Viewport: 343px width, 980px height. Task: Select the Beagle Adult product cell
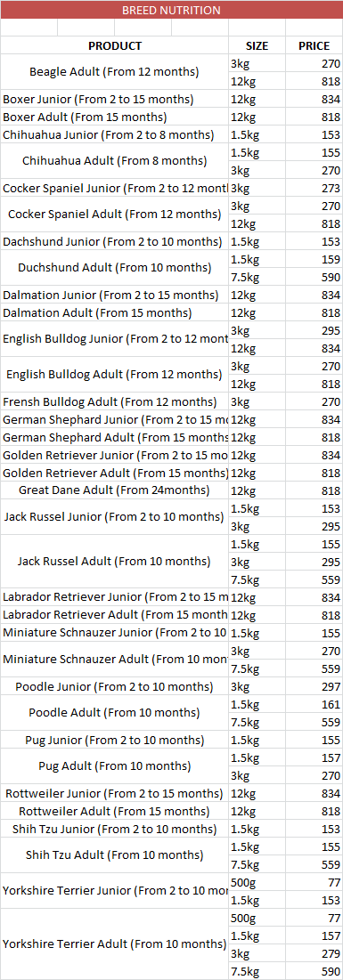[115, 72]
